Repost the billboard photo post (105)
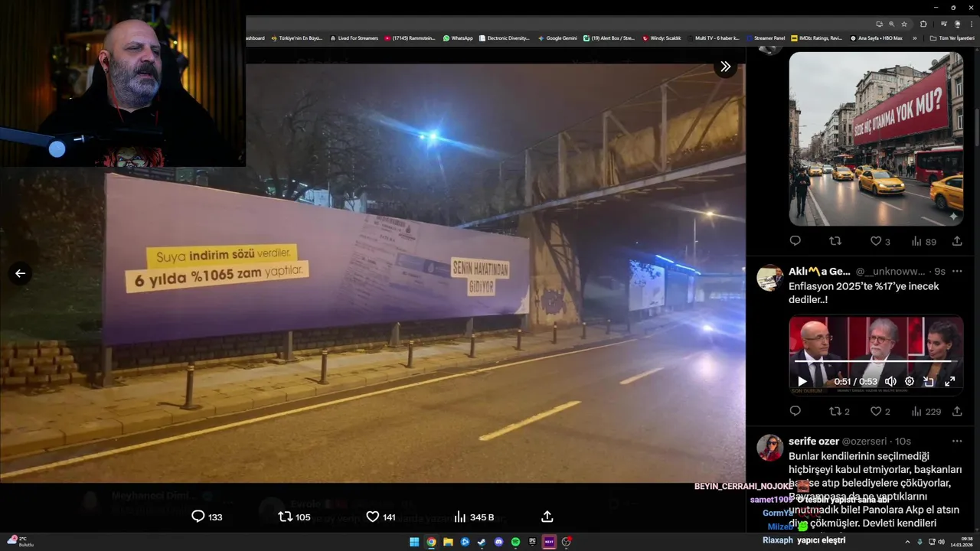The height and width of the screenshot is (551, 980). [x=294, y=517]
